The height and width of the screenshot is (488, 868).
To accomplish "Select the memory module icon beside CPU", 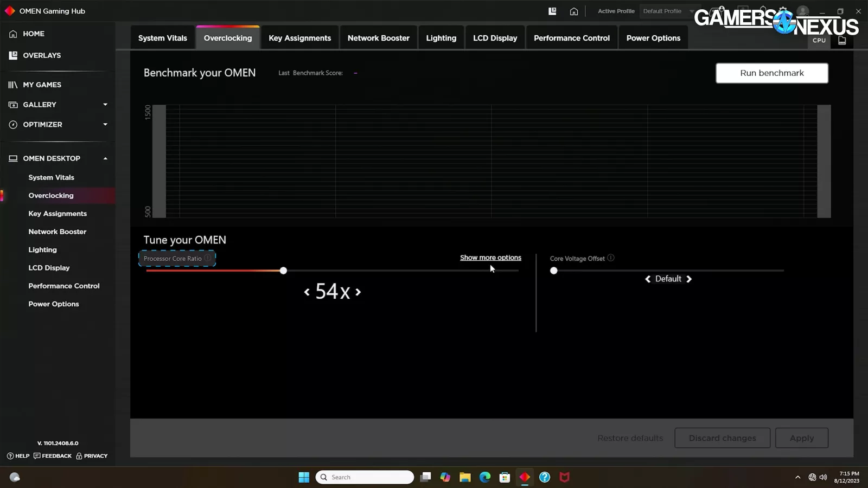I will tap(842, 41).
